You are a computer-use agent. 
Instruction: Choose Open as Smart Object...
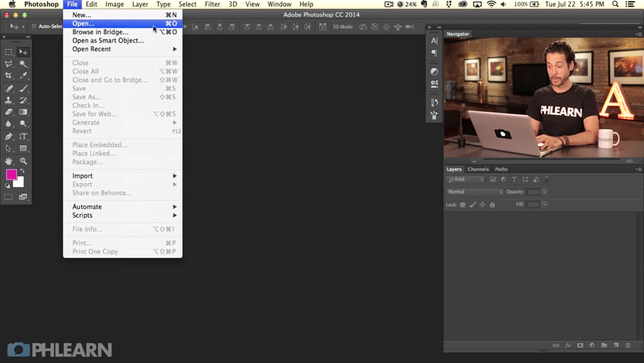click(x=122, y=40)
